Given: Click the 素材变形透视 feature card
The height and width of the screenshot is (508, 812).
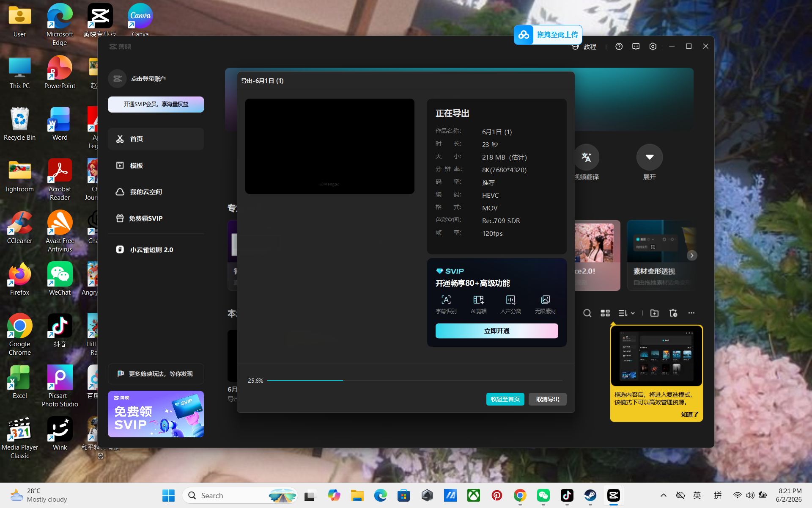Looking at the screenshot, I should pos(661,255).
